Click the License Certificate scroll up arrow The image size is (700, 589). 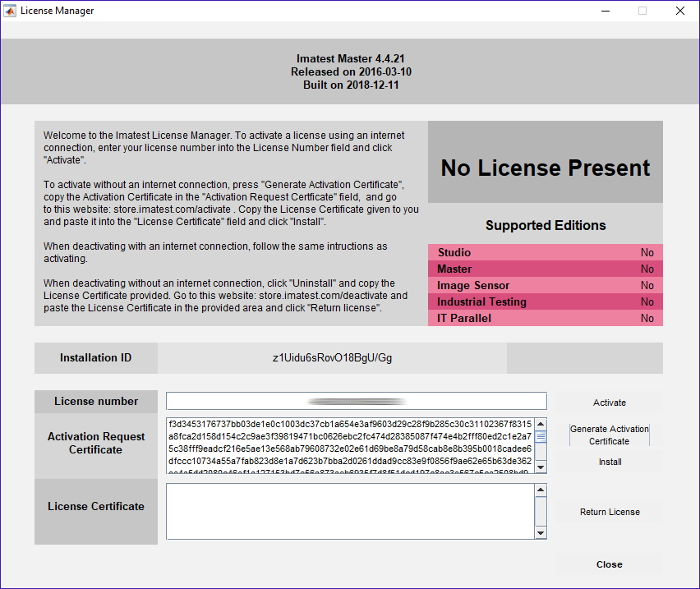coord(541,490)
